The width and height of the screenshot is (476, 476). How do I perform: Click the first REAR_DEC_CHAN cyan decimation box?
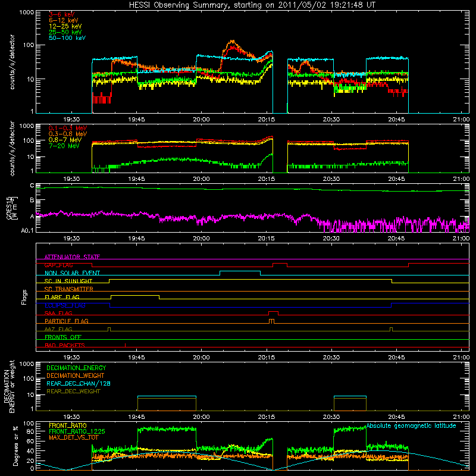tap(167, 396)
